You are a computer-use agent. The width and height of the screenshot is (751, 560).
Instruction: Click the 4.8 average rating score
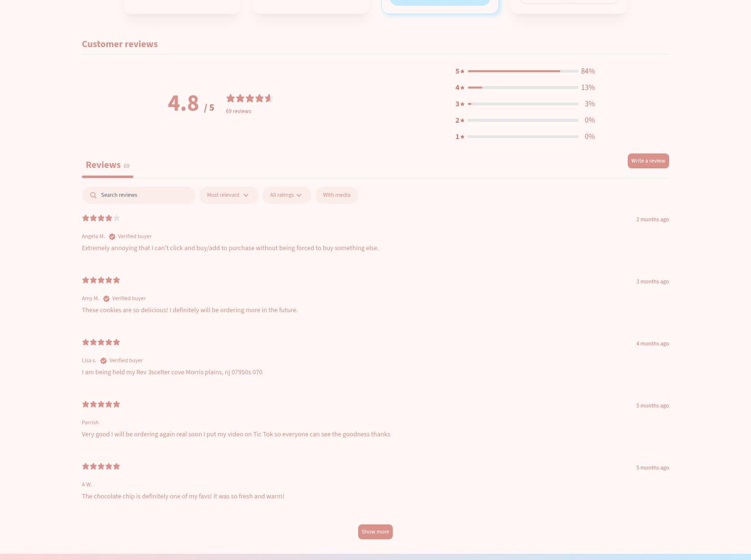(x=183, y=103)
